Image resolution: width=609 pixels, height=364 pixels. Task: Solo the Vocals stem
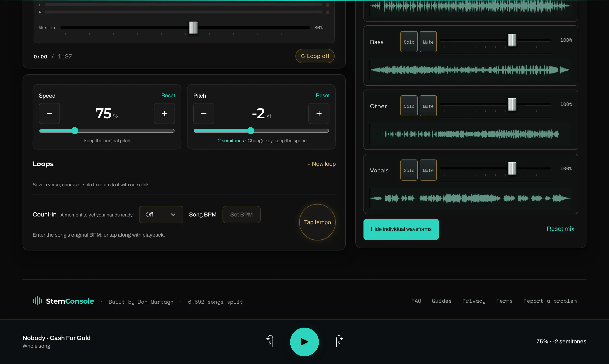pos(409,170)
